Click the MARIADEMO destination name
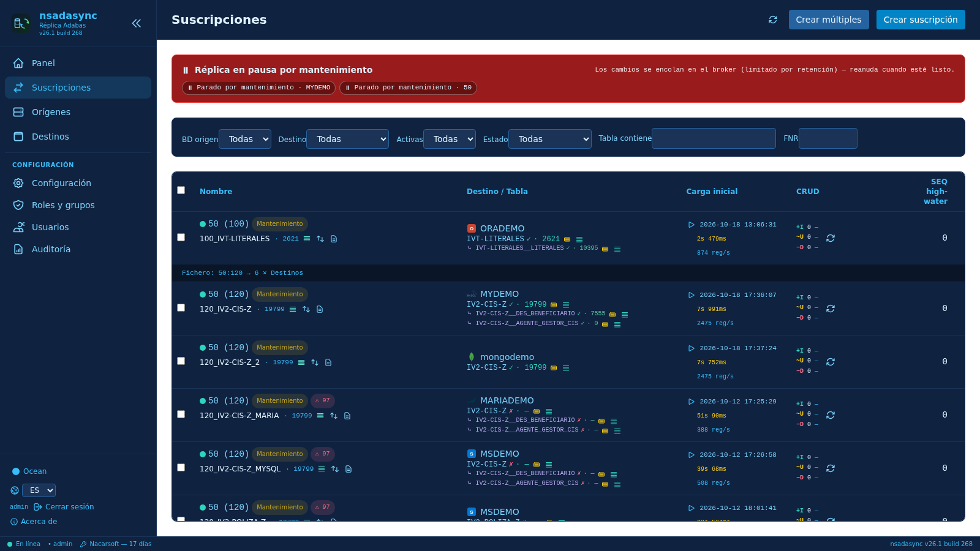The height and width of the screenshot is (551, 980). point(507,400)
